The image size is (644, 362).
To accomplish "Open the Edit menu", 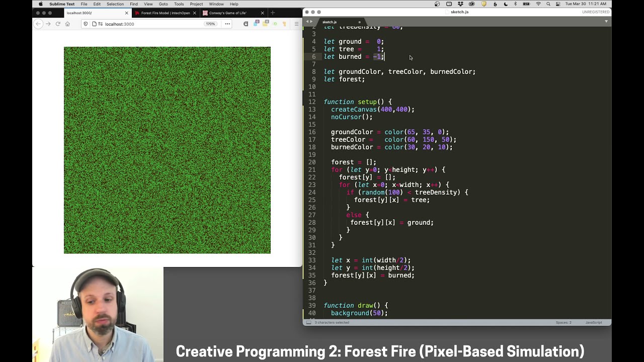I will [x=97, y=4].
